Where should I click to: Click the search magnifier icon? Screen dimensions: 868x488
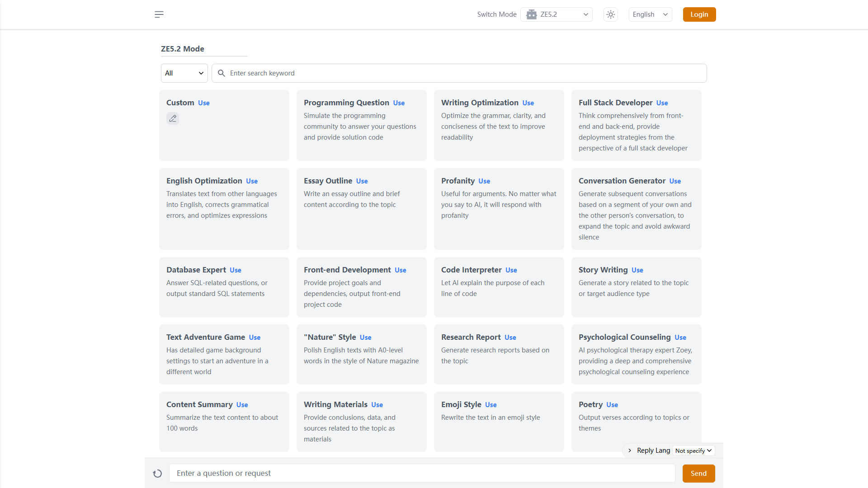coord(222,73)
